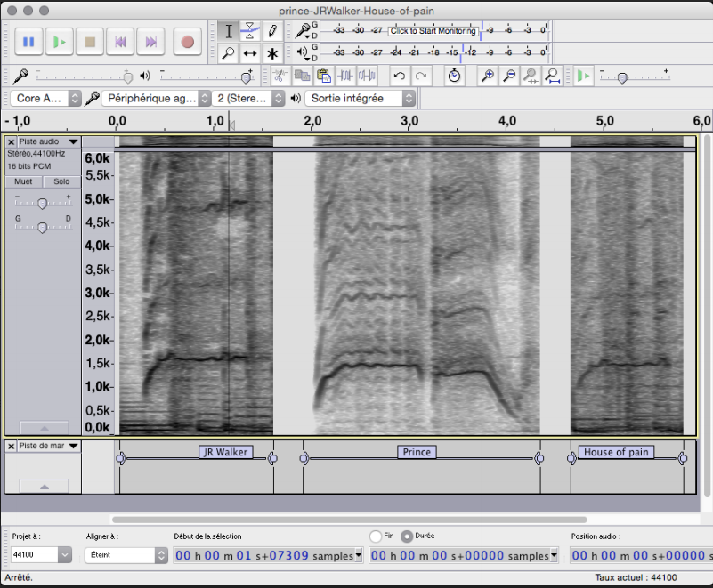Select the Draw pencil tool

[x=272, y=31]
